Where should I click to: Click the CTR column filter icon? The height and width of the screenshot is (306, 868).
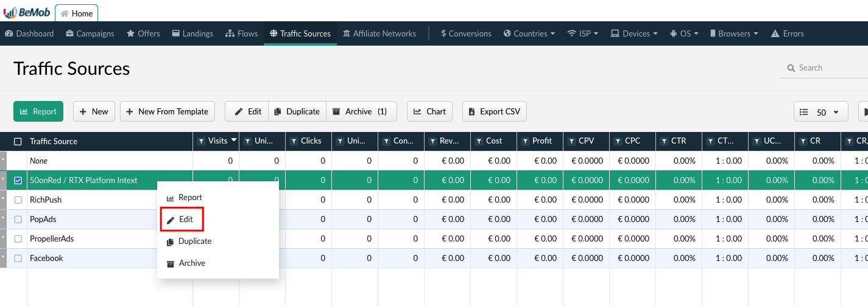[x=664, y=141]
